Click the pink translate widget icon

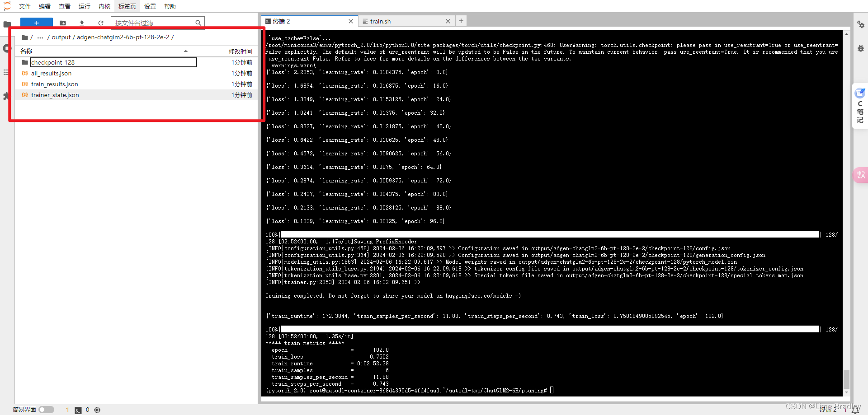[x=861, y=175]
